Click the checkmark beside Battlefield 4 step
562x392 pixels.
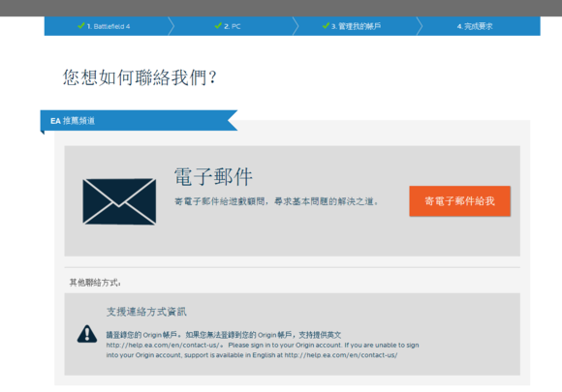coord(81,26)
